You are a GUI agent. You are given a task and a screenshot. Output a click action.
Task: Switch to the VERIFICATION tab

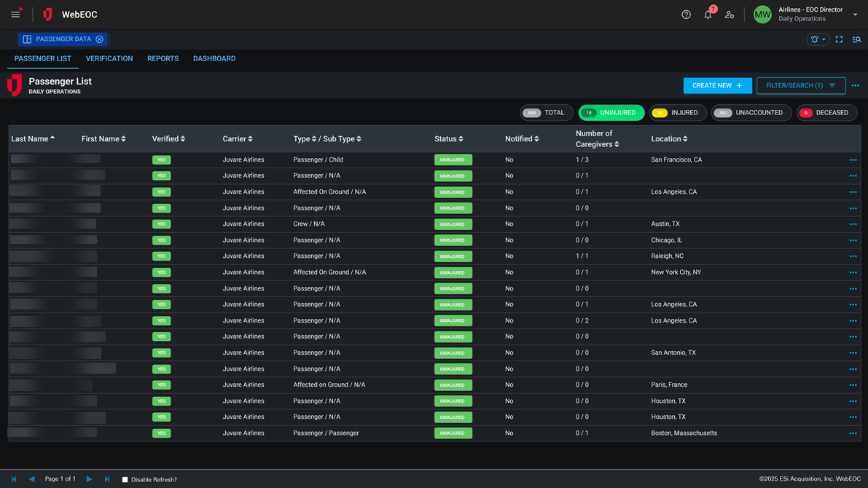coord(109,58)
